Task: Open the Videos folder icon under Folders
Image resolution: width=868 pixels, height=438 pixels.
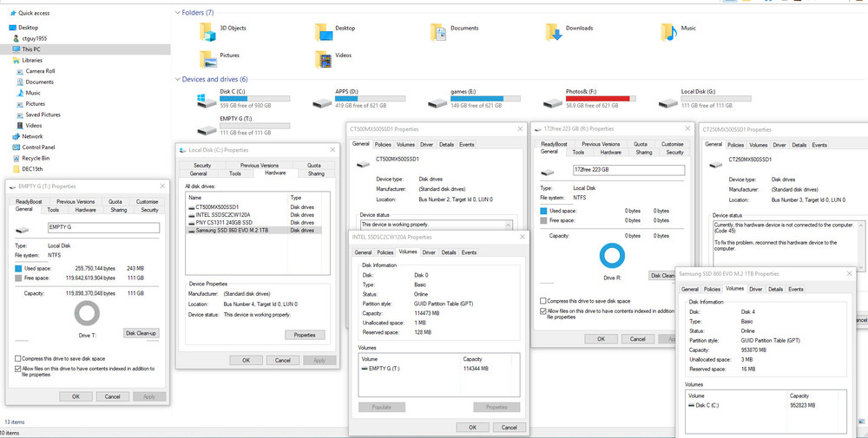Action: (323, 59)
